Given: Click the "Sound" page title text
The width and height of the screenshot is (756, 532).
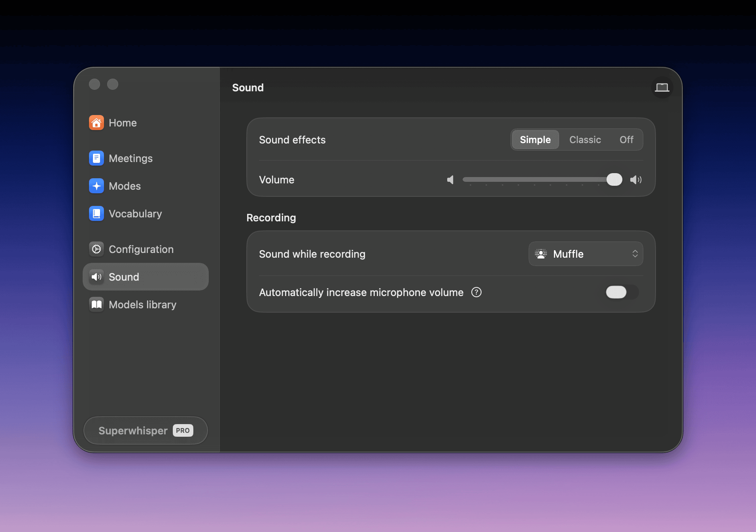Looking at the screenshot, I should 248,88.
